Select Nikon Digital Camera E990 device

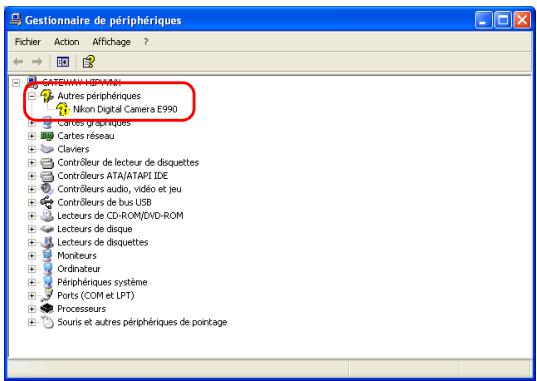click(x=125, y=110)
